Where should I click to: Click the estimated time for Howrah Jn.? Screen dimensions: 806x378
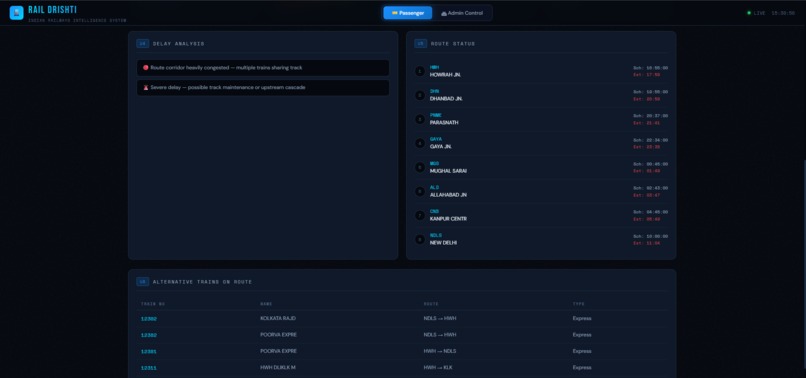(647, 75)
